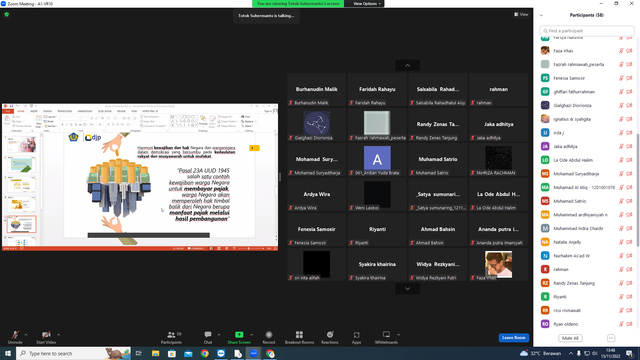The image size is (640, 360).
Task: Expand whiteboards options arrow
Action: point(398,335)
